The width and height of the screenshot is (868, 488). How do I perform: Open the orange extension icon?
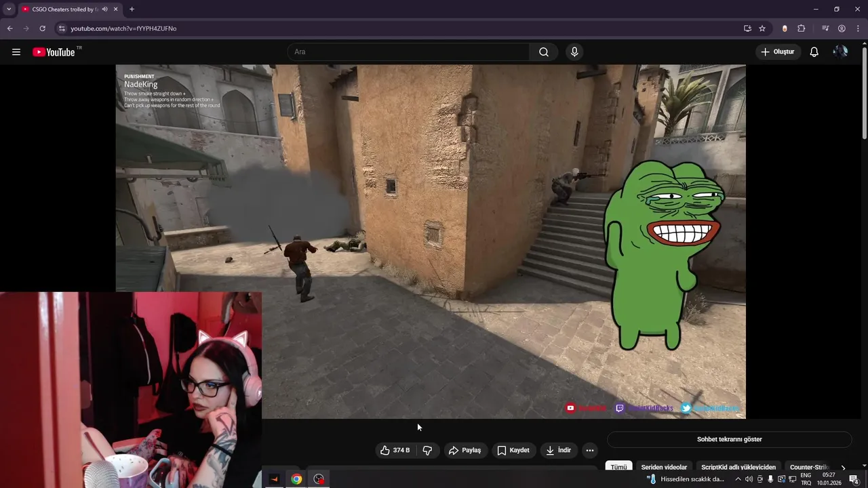785,28
